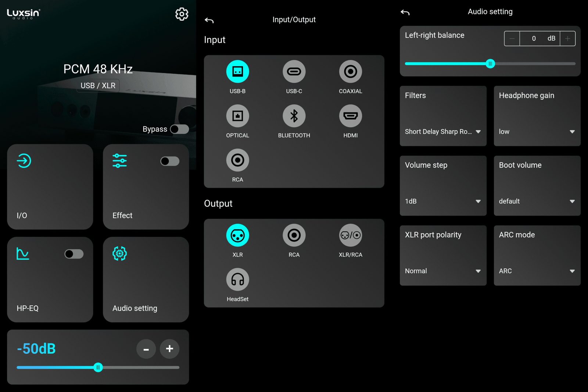The width and height of the screenshot is (588, 392).
Task: Open settings with the gear icon
Action: pos(182,14)
